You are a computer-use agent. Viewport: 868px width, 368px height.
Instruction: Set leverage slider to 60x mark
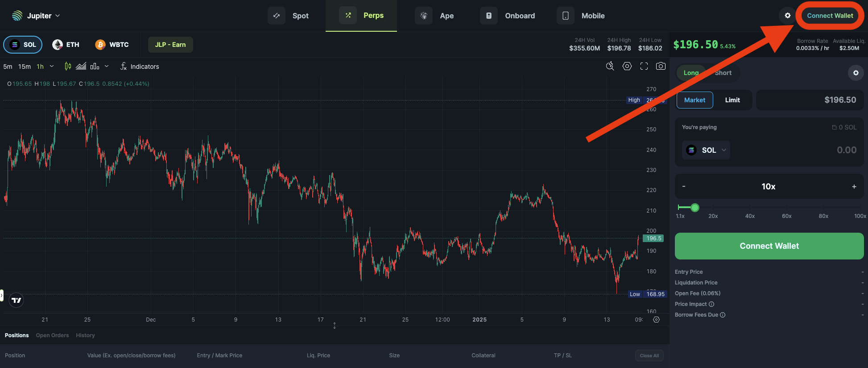[787, 216]
